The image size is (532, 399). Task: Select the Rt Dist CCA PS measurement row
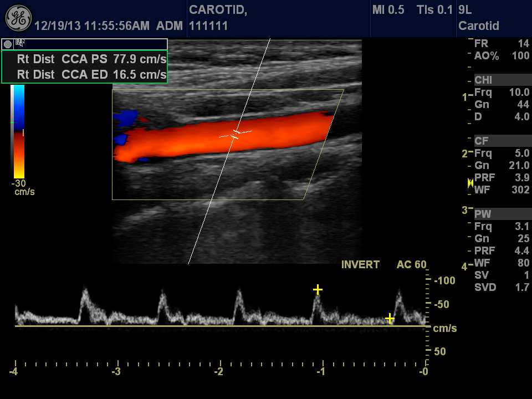click(x=91, y=59)
